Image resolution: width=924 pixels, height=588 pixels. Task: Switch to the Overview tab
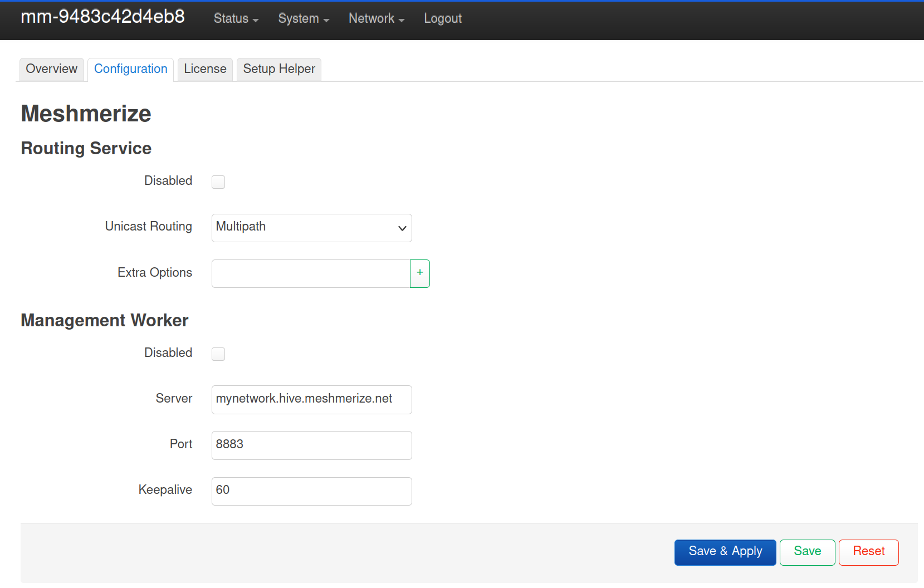[x=52, y=69]
